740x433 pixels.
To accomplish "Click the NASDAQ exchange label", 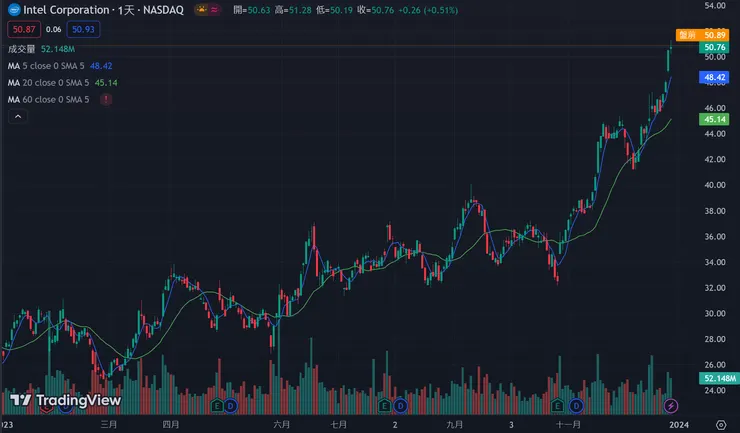I will pos(163,10).
